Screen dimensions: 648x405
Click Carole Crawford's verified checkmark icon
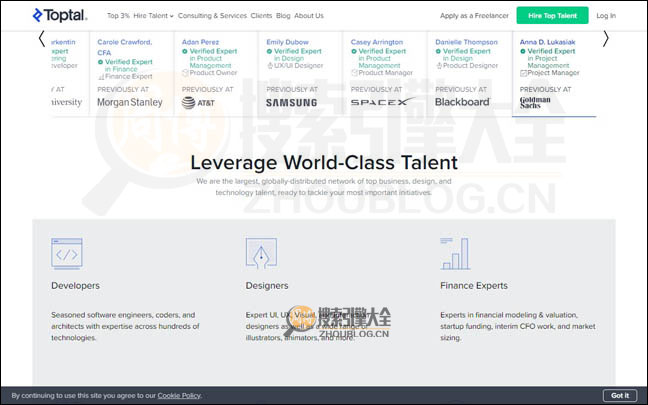[100, 62]
